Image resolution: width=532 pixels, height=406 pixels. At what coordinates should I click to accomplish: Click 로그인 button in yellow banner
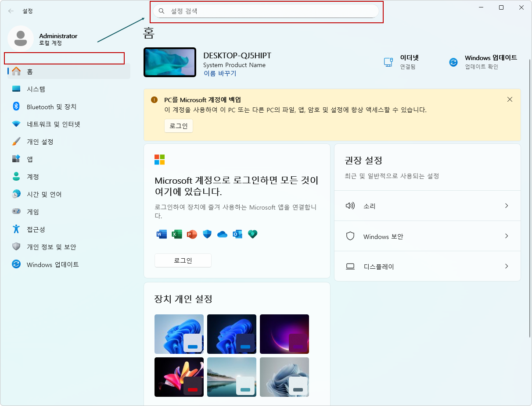coord(179,126)
